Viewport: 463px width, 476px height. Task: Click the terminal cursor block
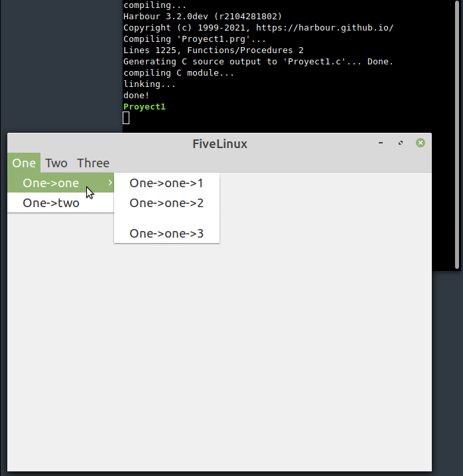pyautogui.click(x=126, y=118)
